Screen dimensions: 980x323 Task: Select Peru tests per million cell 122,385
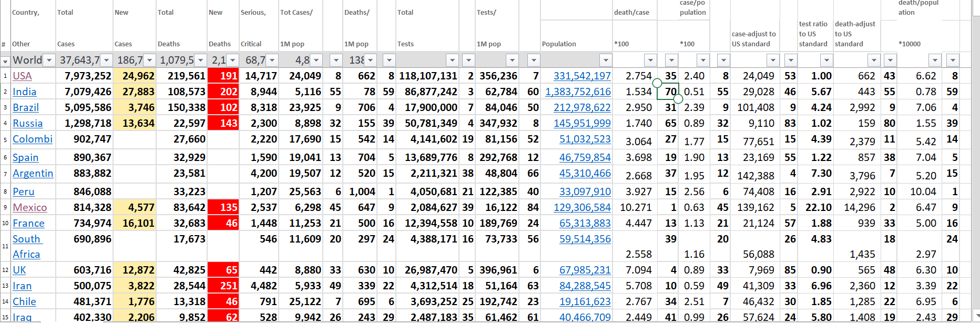(x=497, y=191)
